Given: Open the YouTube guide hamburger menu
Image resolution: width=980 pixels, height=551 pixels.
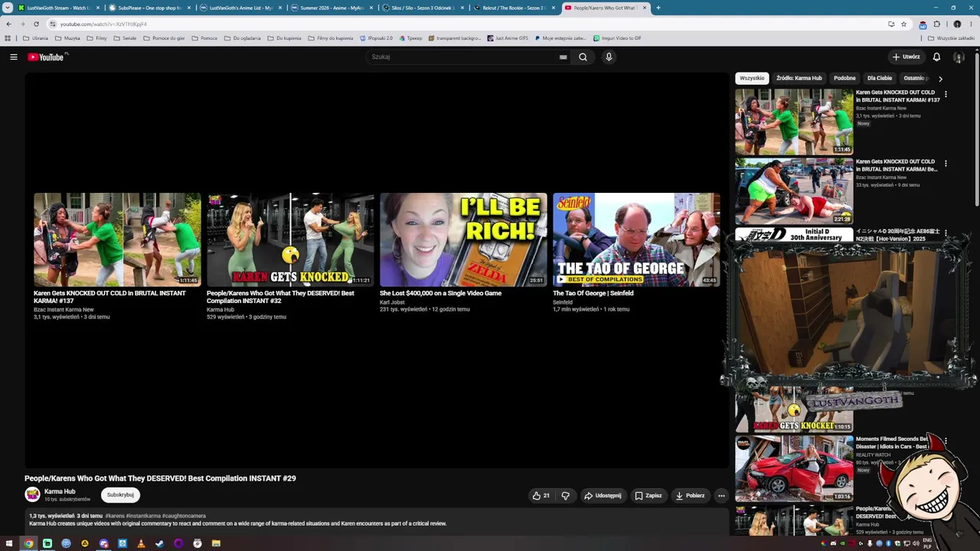Looking at the screenshot, I should (x=13, y=57).
